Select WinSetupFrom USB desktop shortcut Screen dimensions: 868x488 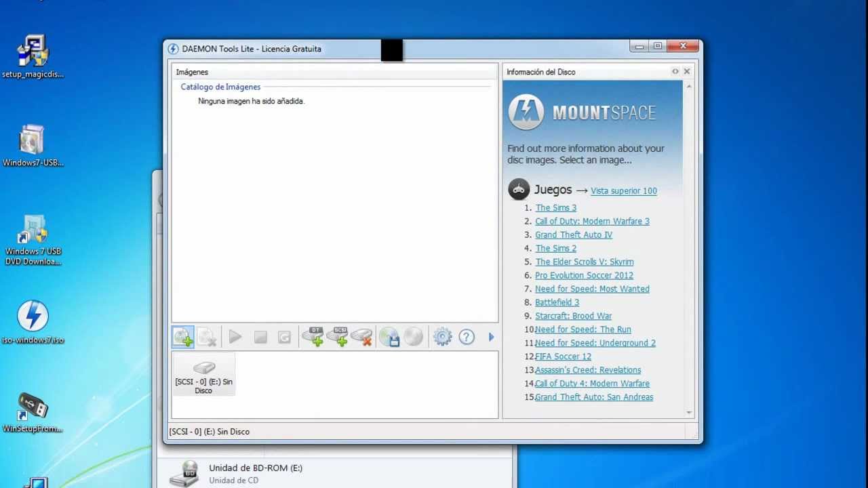coord(33,411)
